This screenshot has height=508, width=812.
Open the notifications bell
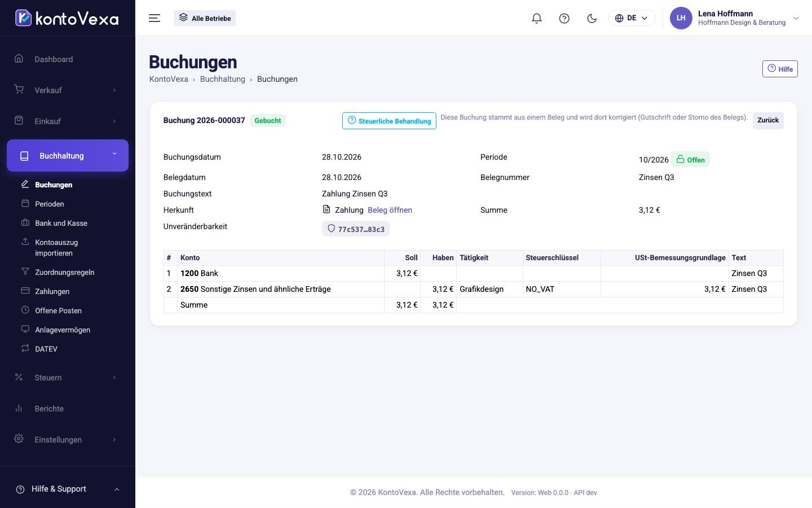pos(537,18)
